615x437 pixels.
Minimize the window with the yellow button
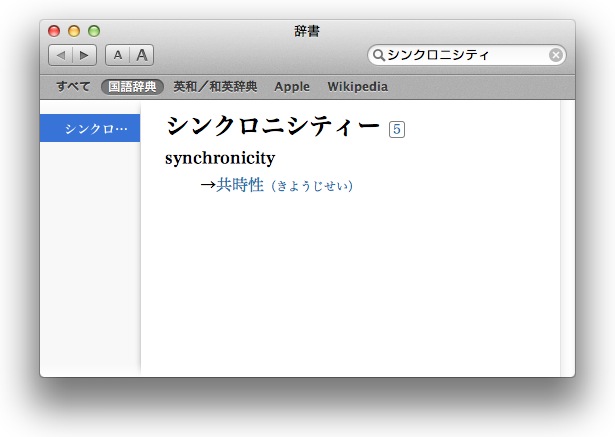(x=74, y=31)
